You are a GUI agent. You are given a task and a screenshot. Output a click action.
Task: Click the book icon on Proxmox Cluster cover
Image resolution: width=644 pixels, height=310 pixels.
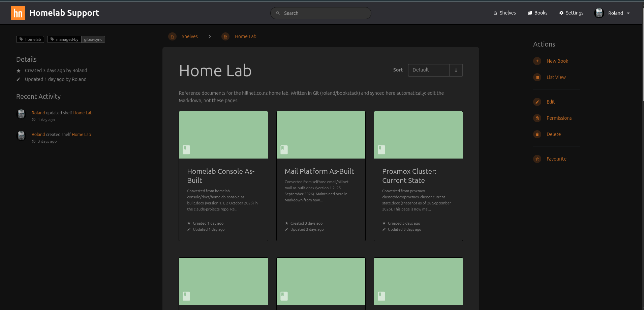tap(381, 150)
